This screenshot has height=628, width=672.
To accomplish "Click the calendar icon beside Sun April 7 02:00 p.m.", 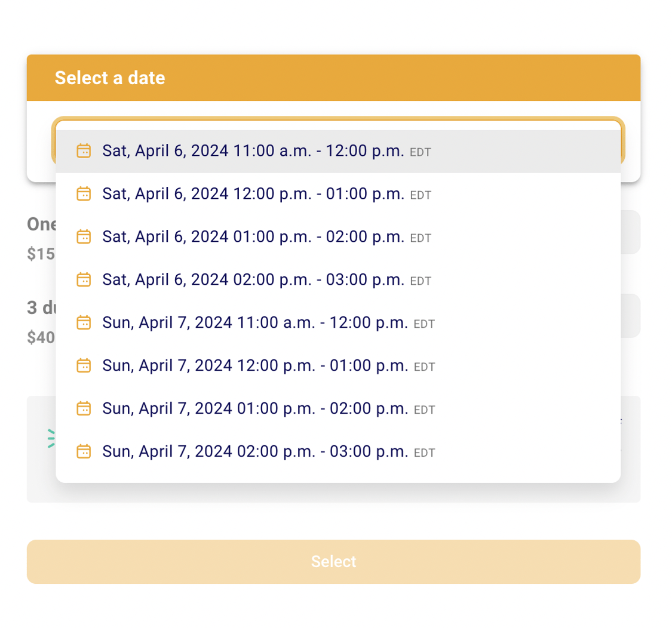I will 84,451.
